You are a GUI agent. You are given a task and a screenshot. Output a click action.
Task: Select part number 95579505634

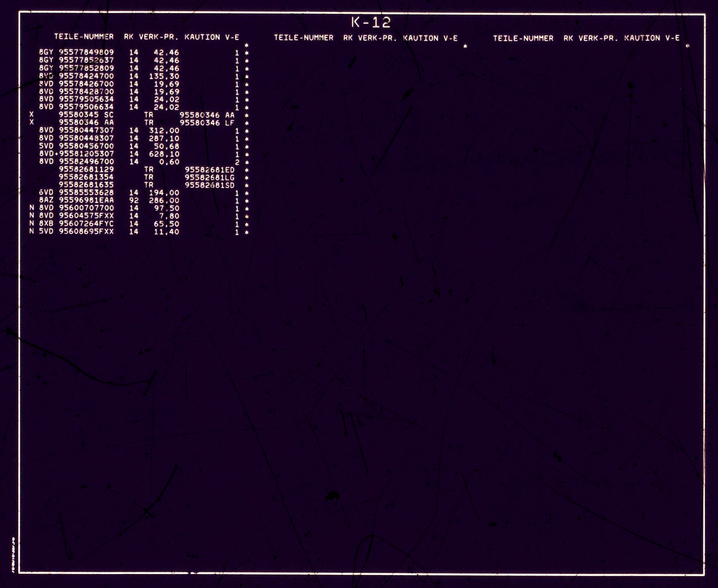coord(86,99)
